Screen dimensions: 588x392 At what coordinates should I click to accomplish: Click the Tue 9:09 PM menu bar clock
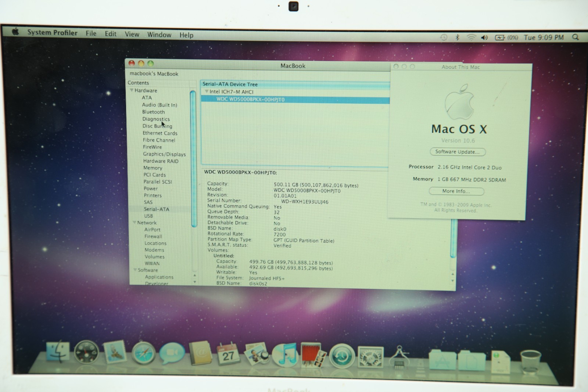tap(544, 38)
